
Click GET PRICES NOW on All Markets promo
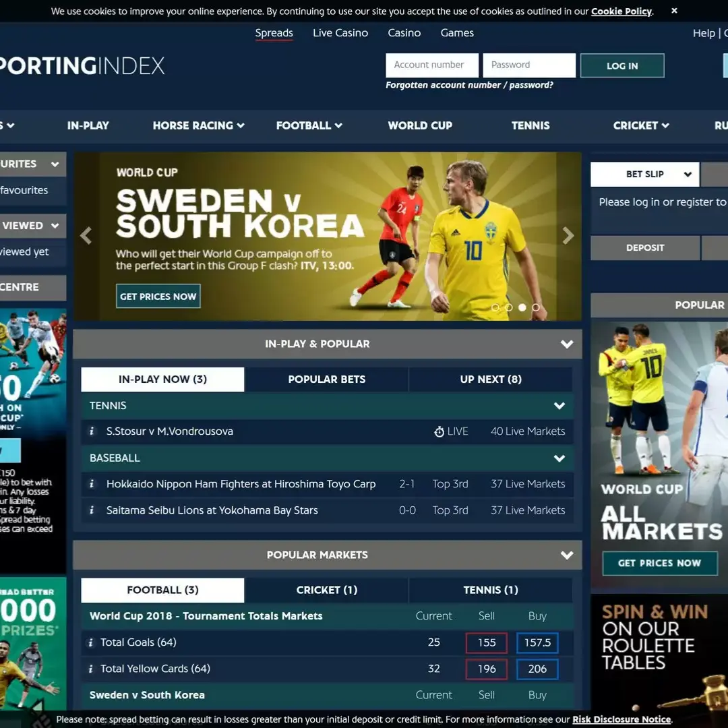tap(659, 563)
